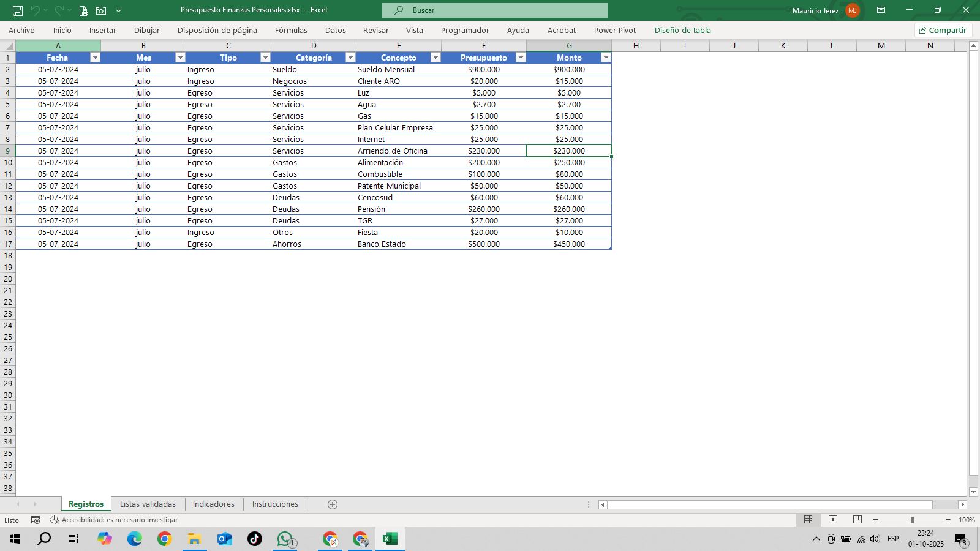
Task: Click the macro recording icon in status bar
Action: tap(36, 520)
